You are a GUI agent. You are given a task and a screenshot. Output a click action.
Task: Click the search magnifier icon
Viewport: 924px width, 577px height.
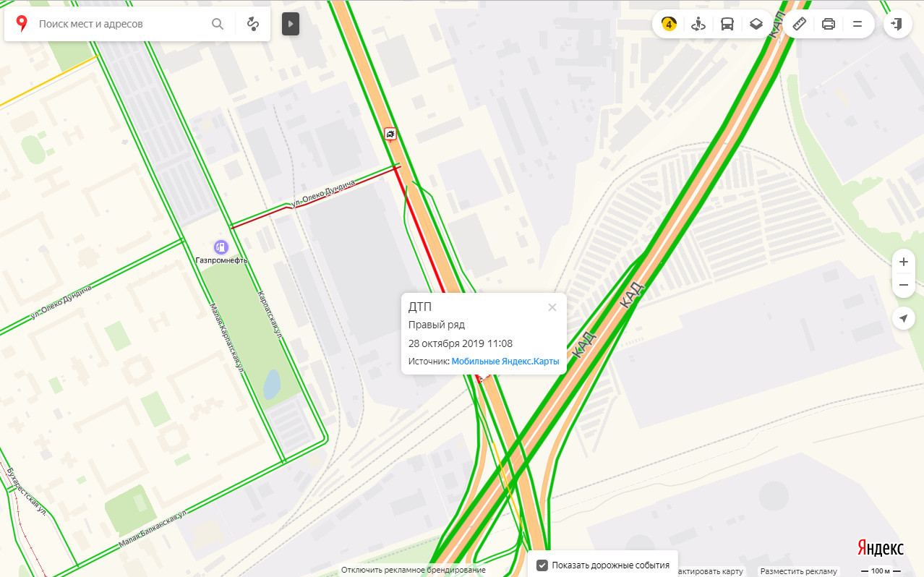[218, 24]
